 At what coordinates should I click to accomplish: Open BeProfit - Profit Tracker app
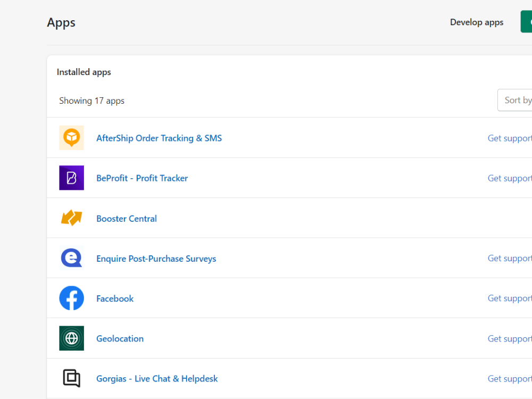point(142,178)
